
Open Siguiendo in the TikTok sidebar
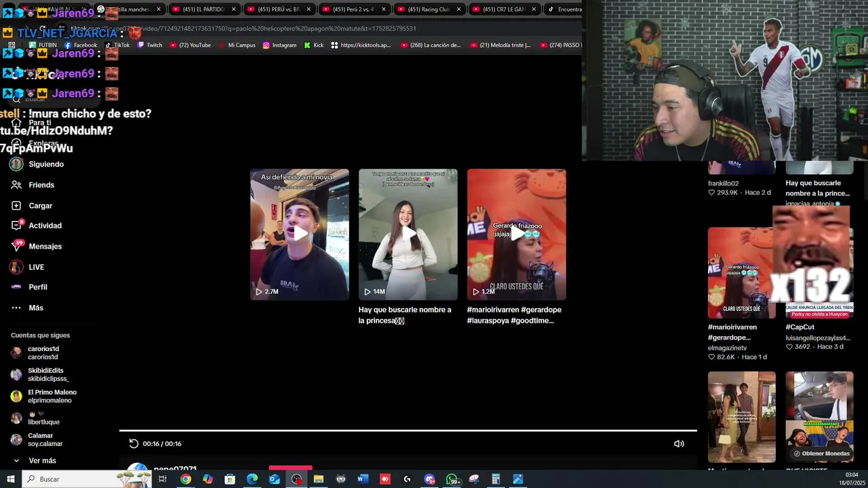pos(46,164)
